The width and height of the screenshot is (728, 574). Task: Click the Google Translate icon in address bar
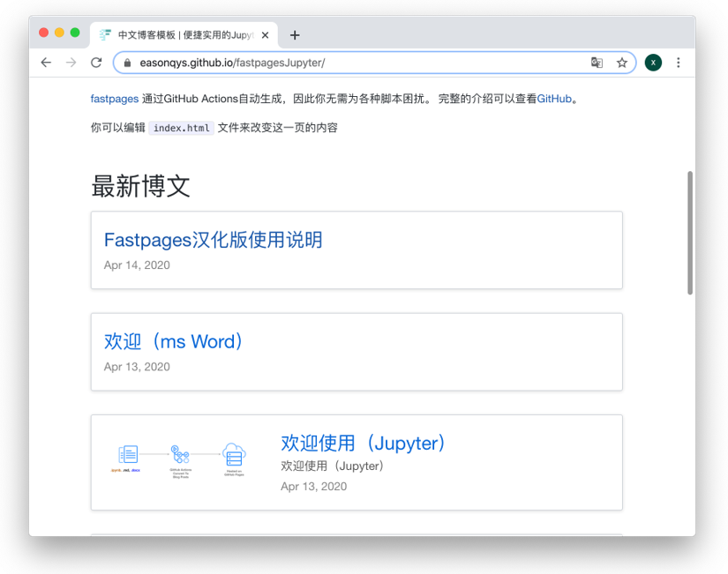pos(597,63)
